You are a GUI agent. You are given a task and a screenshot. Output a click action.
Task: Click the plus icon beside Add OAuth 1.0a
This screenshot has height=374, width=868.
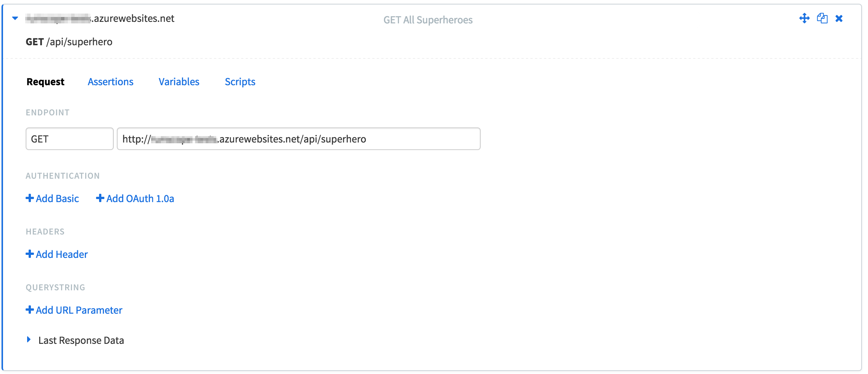[x=100, y=198]
